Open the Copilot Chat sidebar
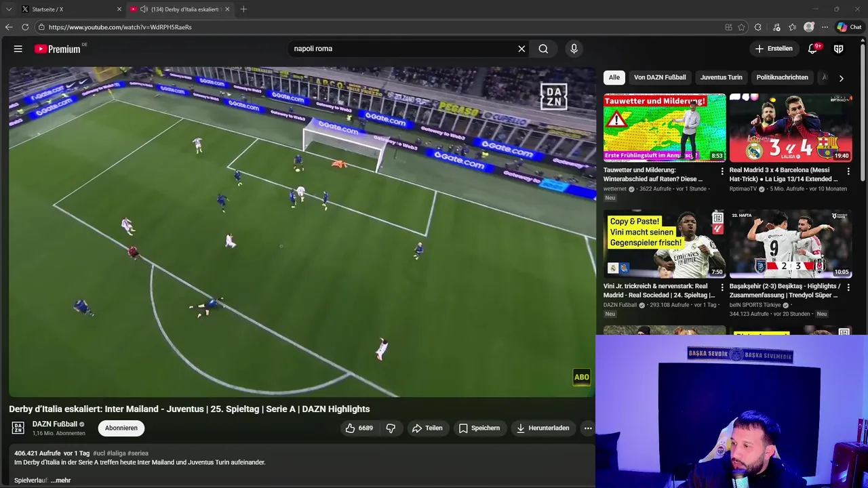Screen dimensions: 868x488 click(x=849, y=27)
